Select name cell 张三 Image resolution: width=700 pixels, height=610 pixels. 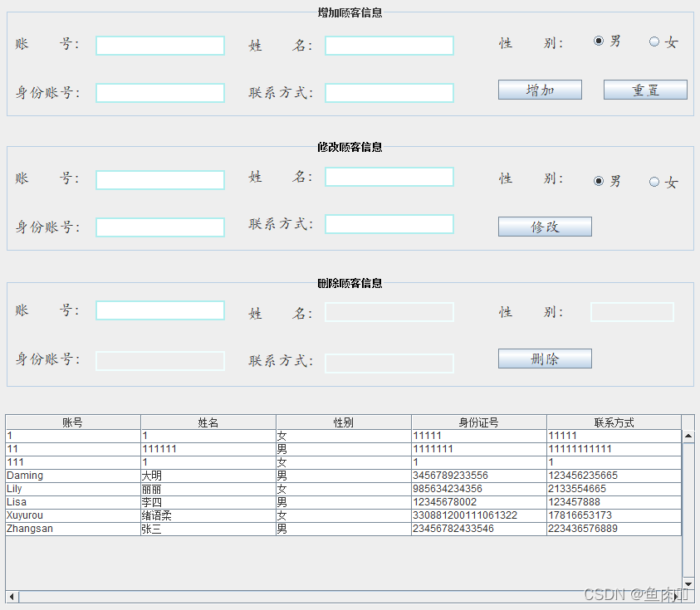208,529
